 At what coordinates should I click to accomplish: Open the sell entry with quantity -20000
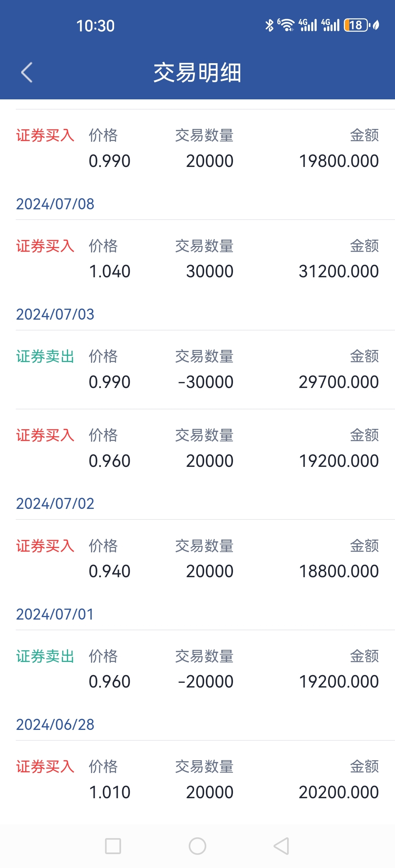point(197,669)
